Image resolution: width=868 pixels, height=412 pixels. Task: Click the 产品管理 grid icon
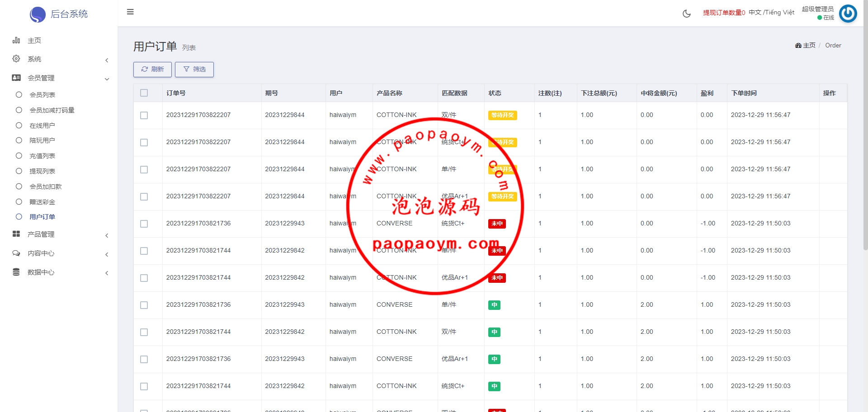point(16,234)
